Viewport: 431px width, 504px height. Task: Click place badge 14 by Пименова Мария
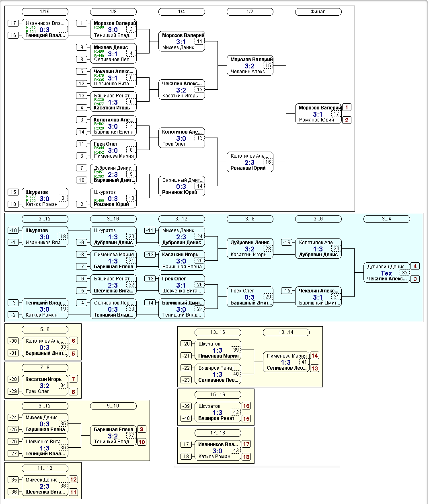point(314,356)
